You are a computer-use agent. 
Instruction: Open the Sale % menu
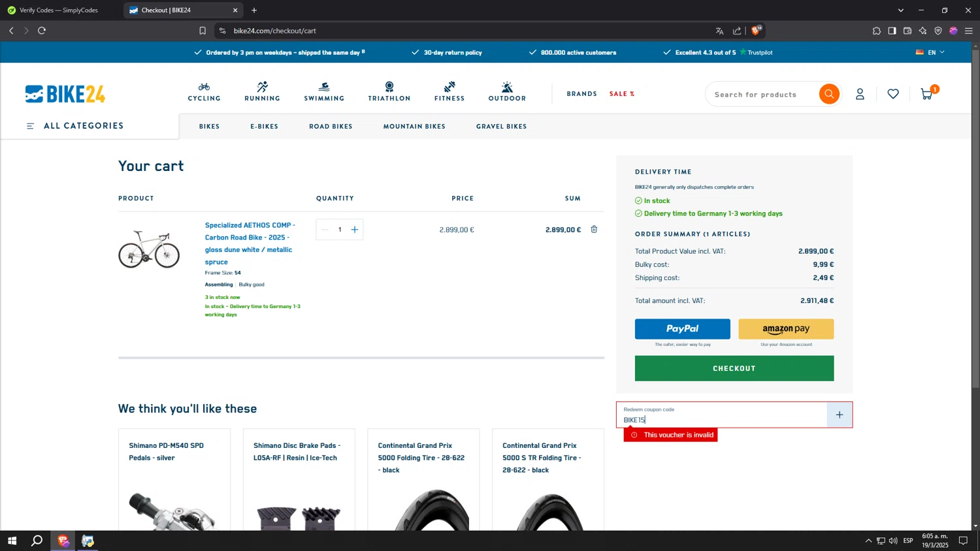tap(622, 94)
